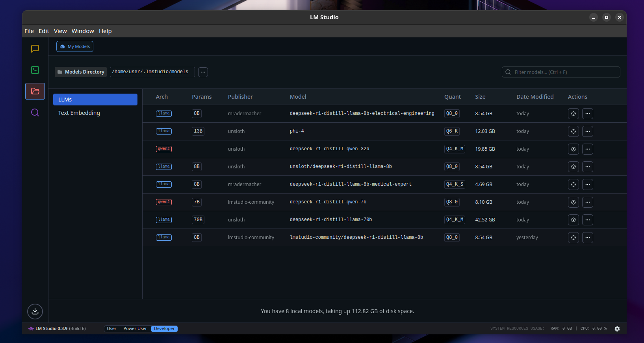Open more actions for deepseek-r1-distill-llama-70b
The height and width of the screenshot is (343, 644).
588,220
